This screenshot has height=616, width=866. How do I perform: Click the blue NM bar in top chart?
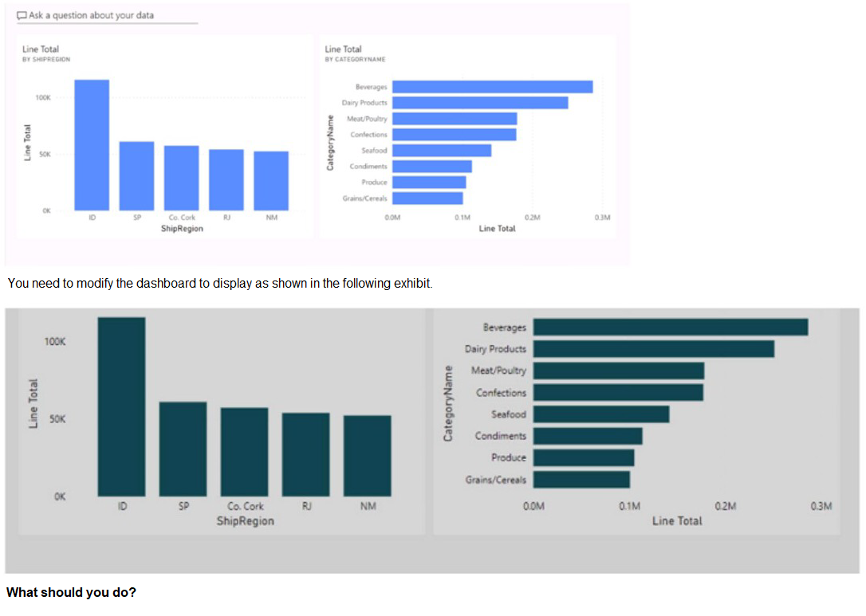click(x=271, y=179)
